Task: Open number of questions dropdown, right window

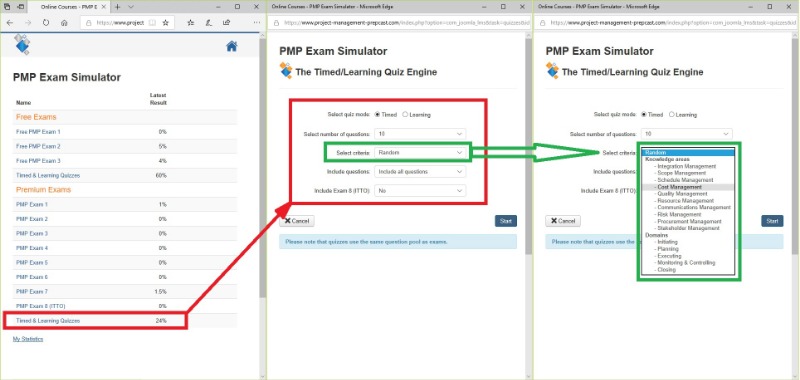Action: click(x=686, y=134)
